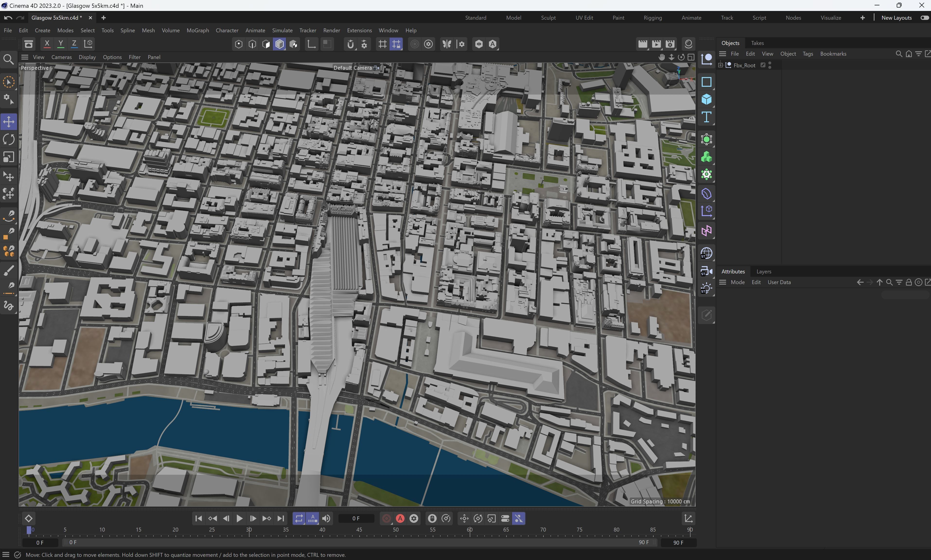Click the current frame field showing 0 F
The image size is (931, 560).
[x=356, y=518]
